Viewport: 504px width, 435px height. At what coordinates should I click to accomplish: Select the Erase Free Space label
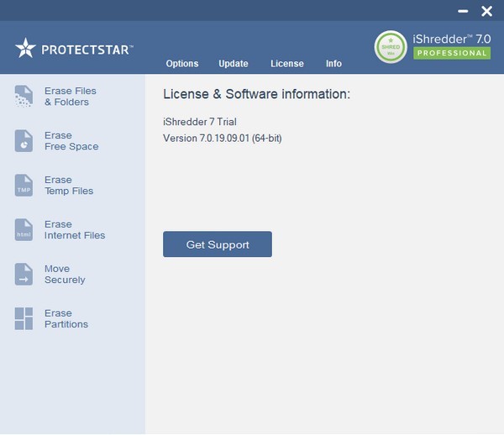pos(71,141)
